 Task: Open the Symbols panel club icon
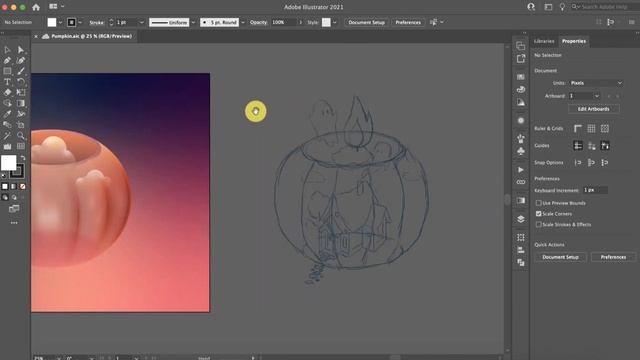point(521,151)
